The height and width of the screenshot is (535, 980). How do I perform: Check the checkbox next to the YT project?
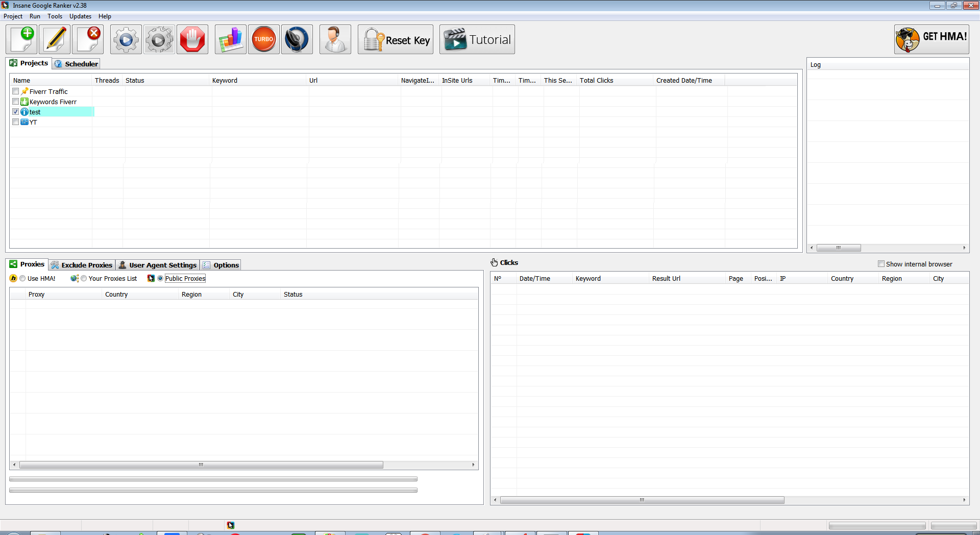(x=15, y=122)
